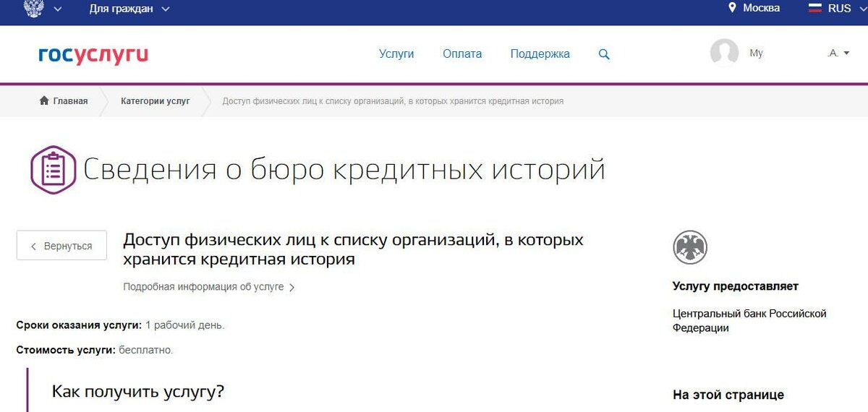Go to Главная breadcrumb
The image size is (868, 412).
point(70,101)
